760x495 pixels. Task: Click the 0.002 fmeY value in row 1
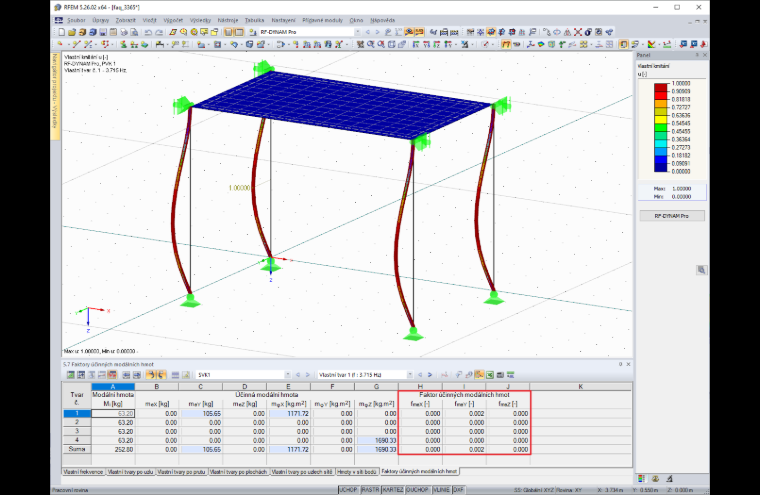464,414
